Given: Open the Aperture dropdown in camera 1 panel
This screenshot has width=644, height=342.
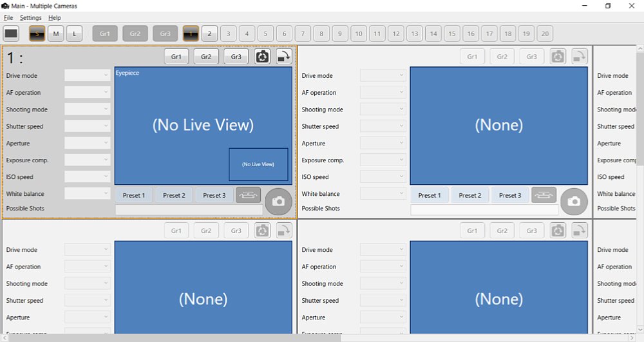Looking at the screenshot, I should pos(87,143).
